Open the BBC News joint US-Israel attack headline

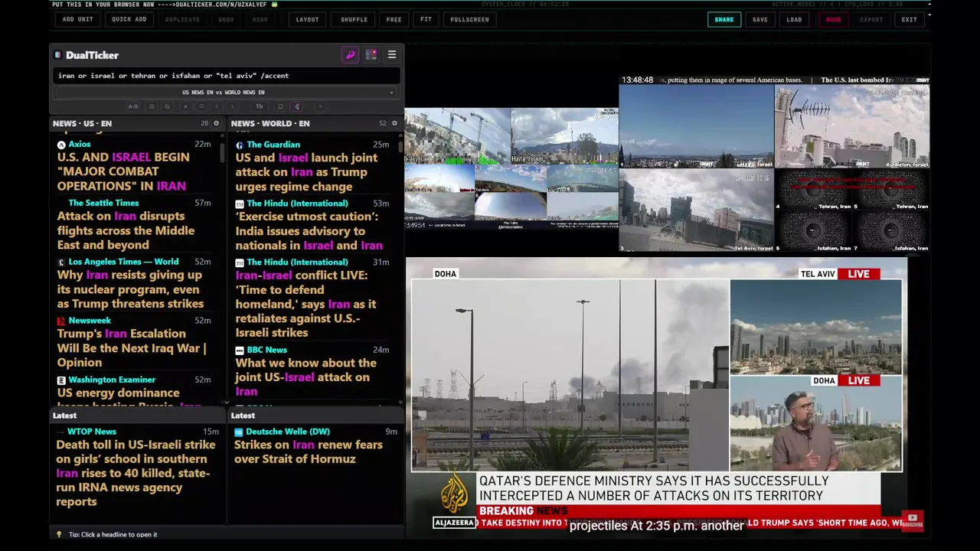pyautogui.click(x=305, y=377)
